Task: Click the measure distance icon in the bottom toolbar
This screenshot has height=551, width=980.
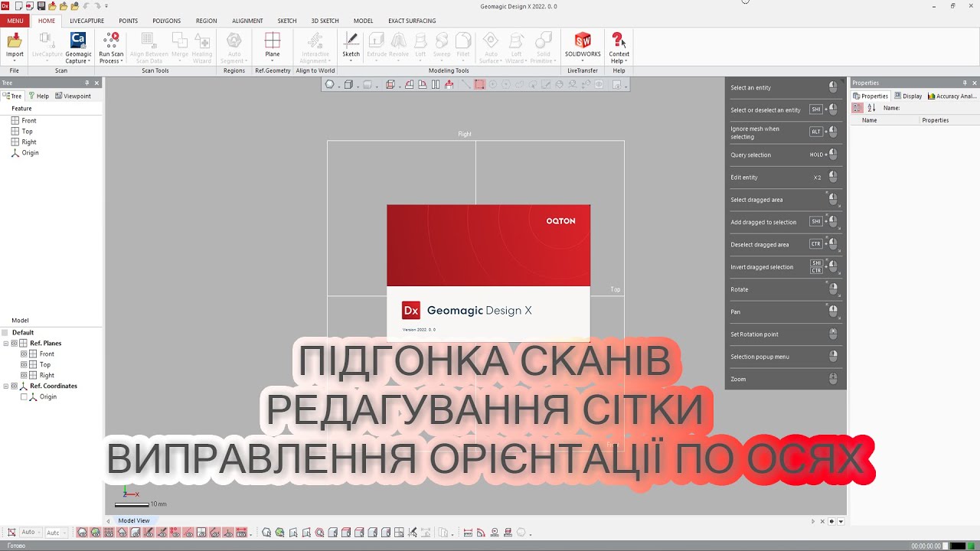Action: [468, 533]
